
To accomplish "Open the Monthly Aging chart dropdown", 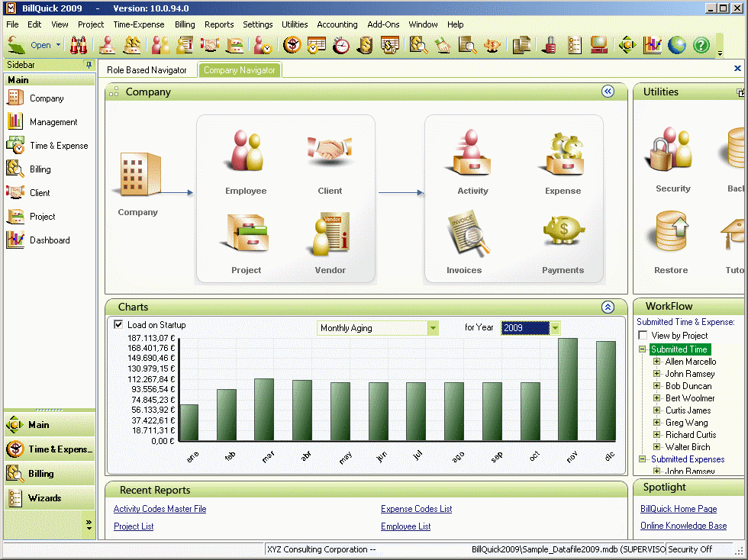I will pyautogui.click(x=433, y=328).
